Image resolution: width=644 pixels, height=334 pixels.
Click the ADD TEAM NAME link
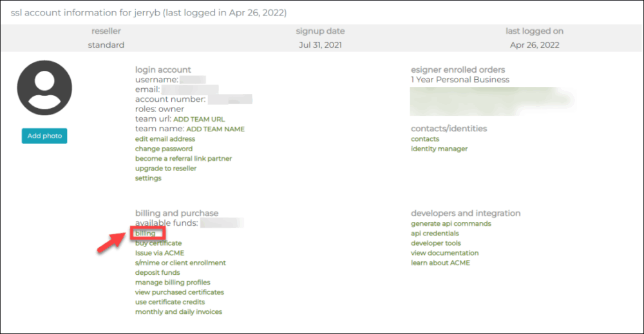215,129
